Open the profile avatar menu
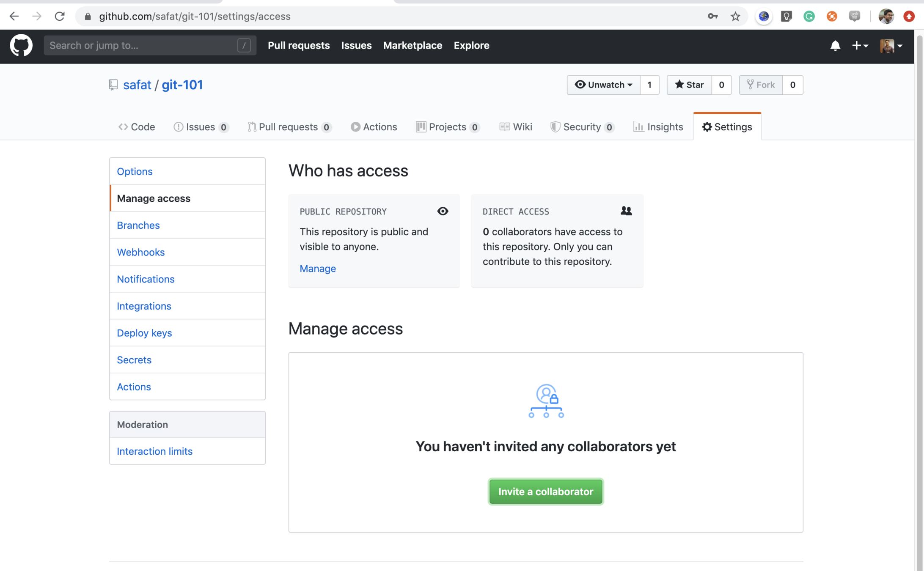 pyautogui.click(x=891, y=45)
